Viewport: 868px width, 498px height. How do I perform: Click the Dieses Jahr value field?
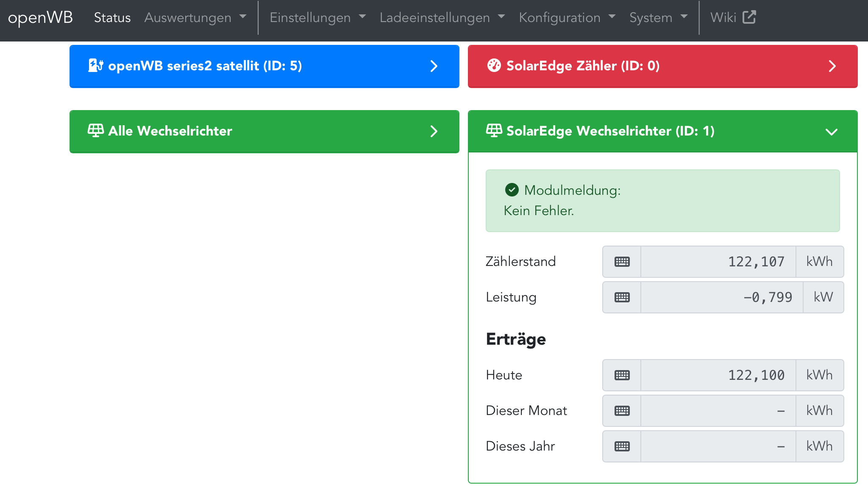tap(718, 446)
